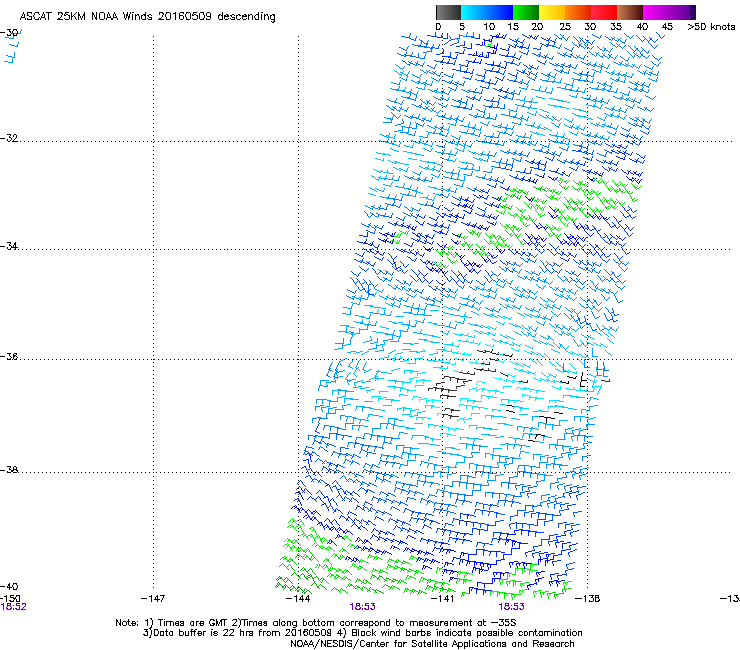The image size is (740, 650).
Task: Click the NOAA/NESDIS credit line
Action: (432, 644)
